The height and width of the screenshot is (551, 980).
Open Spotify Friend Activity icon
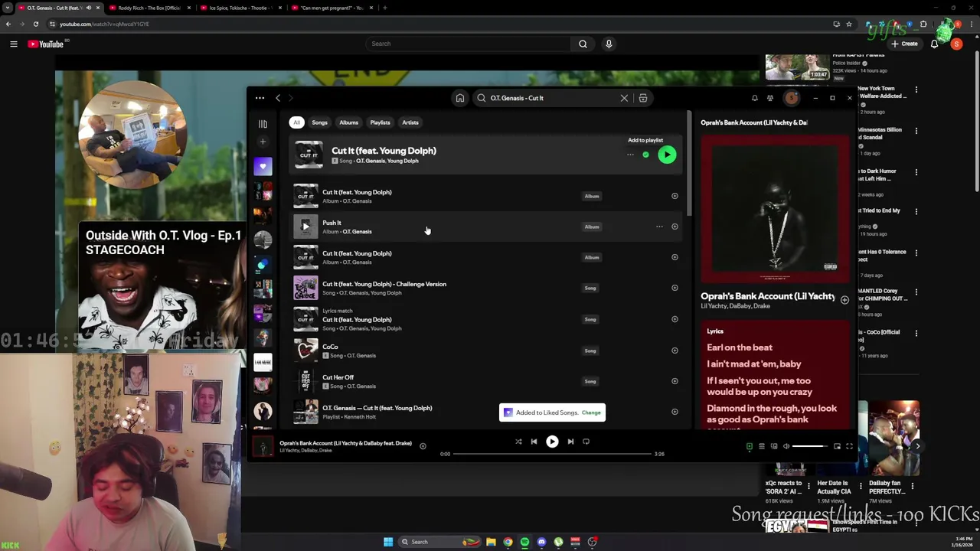[770, 98]
